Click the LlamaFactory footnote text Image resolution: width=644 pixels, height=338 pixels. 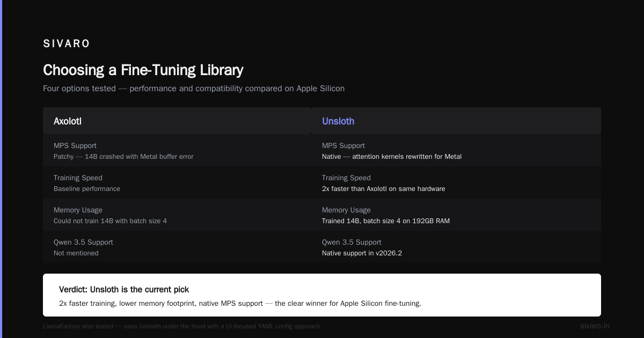click(182, 326)
